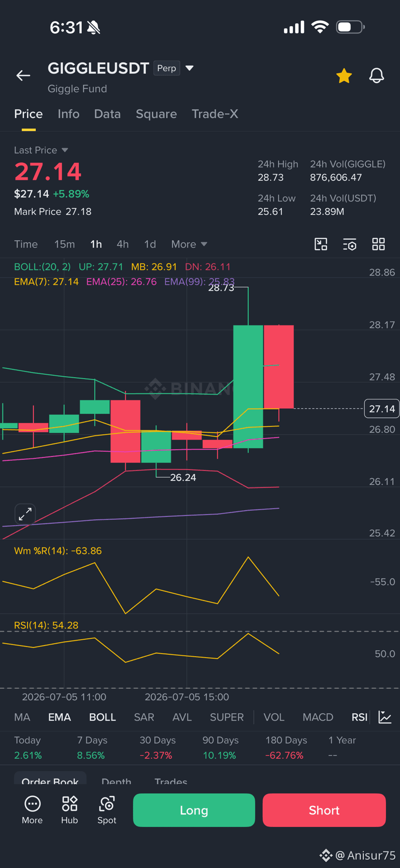Toggle BOLL indicator
The image size is (400, 868).
click(102, 717)
